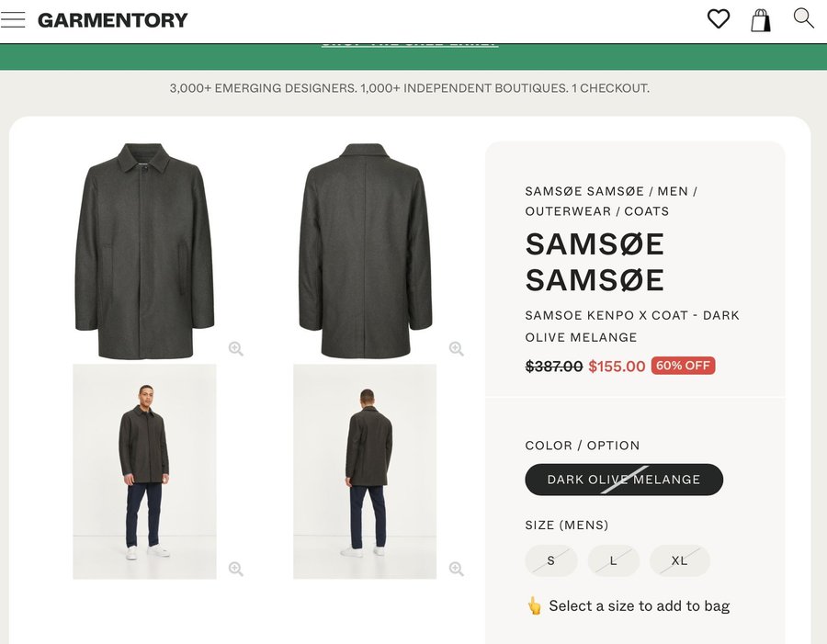Select size XL
This screenshot has height=644, width=827.
click(x=679, y=560)
